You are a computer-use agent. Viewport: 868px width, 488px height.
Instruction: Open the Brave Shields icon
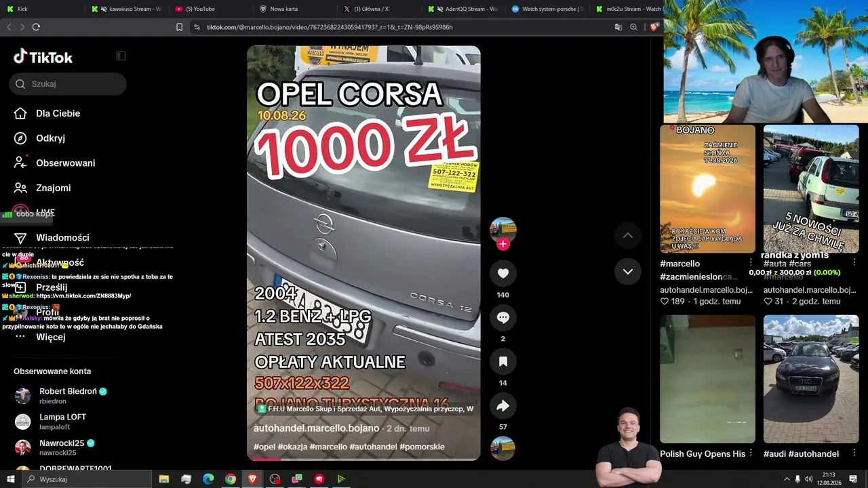click(x=654, y=27)
